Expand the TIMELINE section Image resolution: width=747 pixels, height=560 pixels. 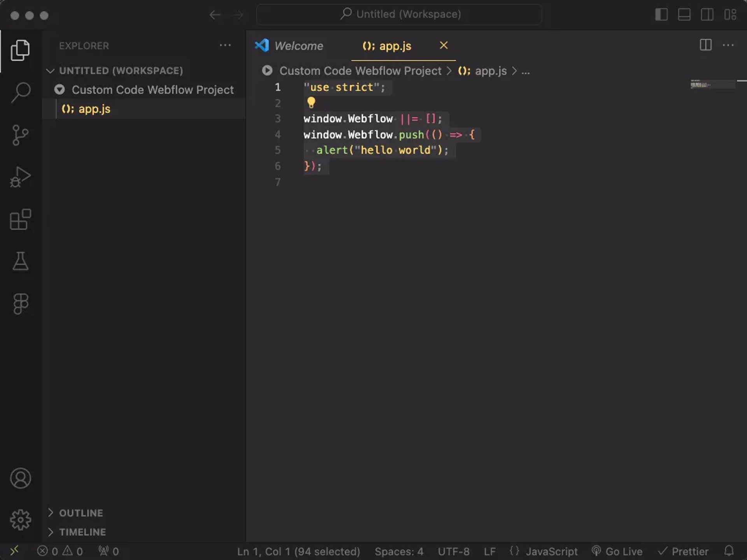50,532
